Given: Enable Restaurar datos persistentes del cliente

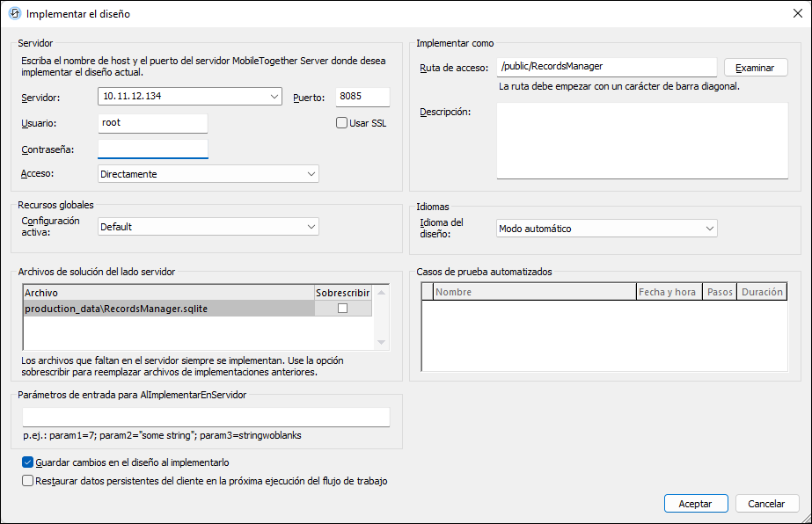Looking at the screenshot, I should [27, 481].
